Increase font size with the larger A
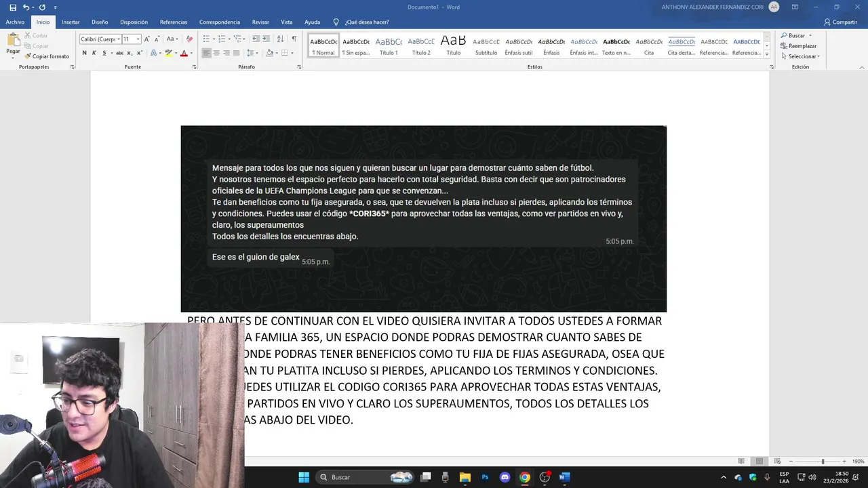 pos(147,39)
